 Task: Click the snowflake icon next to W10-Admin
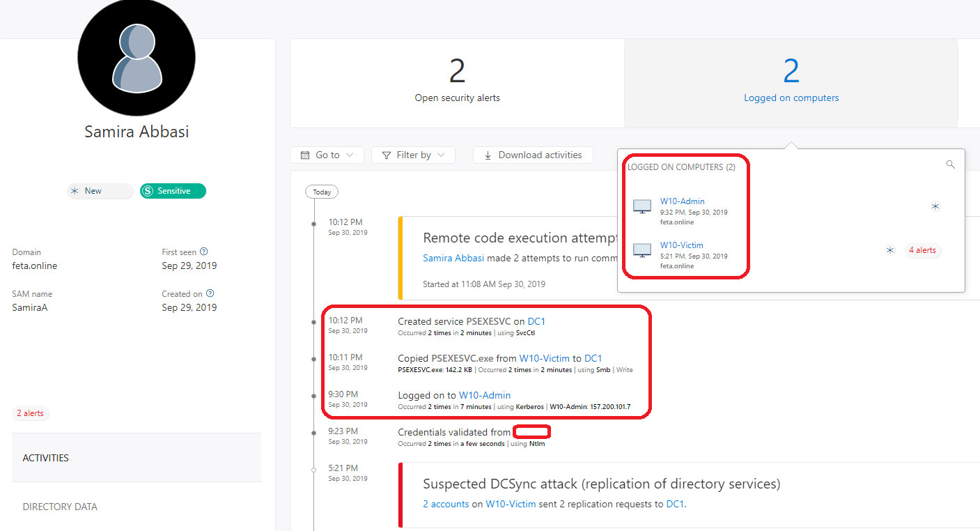click(x=935, y=206)
